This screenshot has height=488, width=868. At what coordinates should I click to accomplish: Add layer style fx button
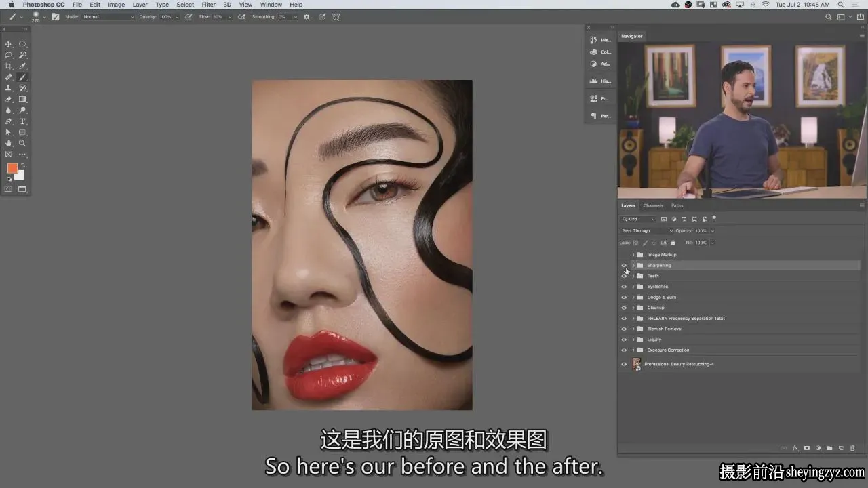(x=795, y=448)
